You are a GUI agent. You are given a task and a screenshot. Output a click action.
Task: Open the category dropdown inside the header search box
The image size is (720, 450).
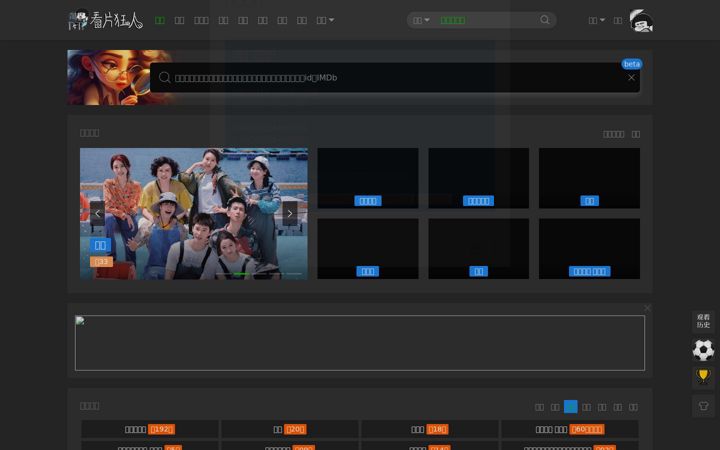[x=421, y=20]
